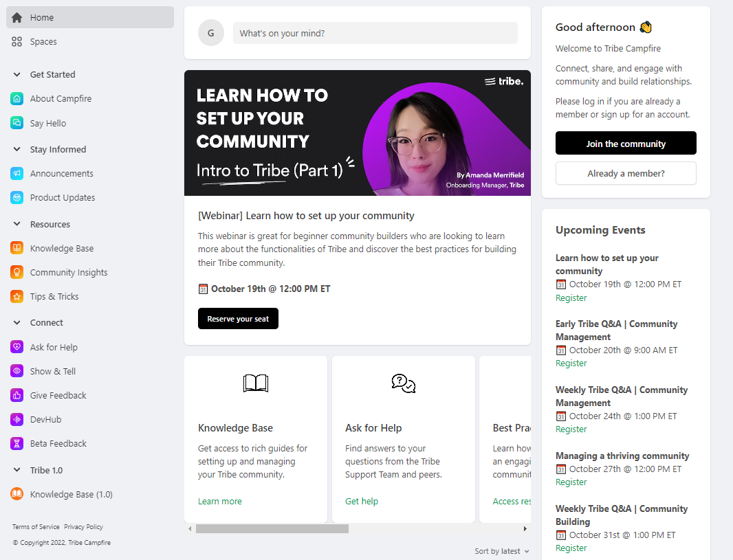Viewport: 733px width, 560px height.
Task: Click Register under October 20th event
Action: (571, 363)
